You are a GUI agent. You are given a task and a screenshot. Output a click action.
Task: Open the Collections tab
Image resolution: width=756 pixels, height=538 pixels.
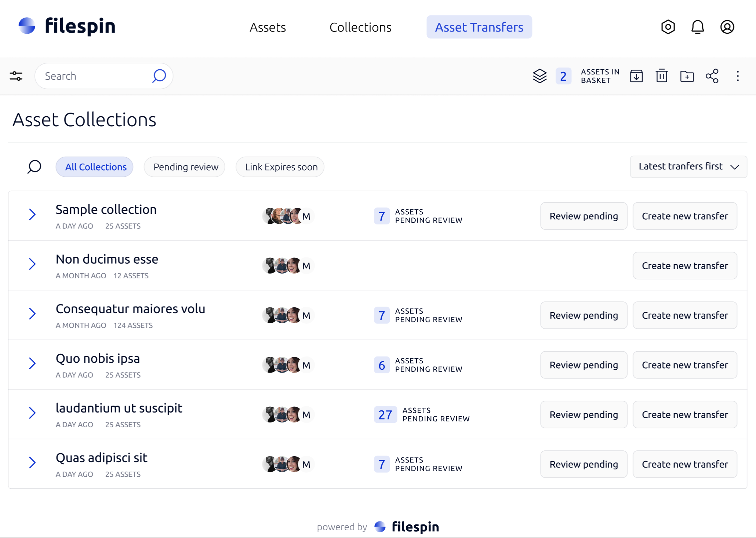tap(360, 27)
